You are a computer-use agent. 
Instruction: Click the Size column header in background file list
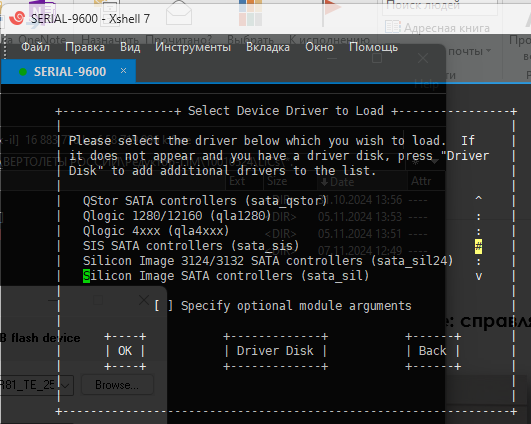tap(277, 181)
